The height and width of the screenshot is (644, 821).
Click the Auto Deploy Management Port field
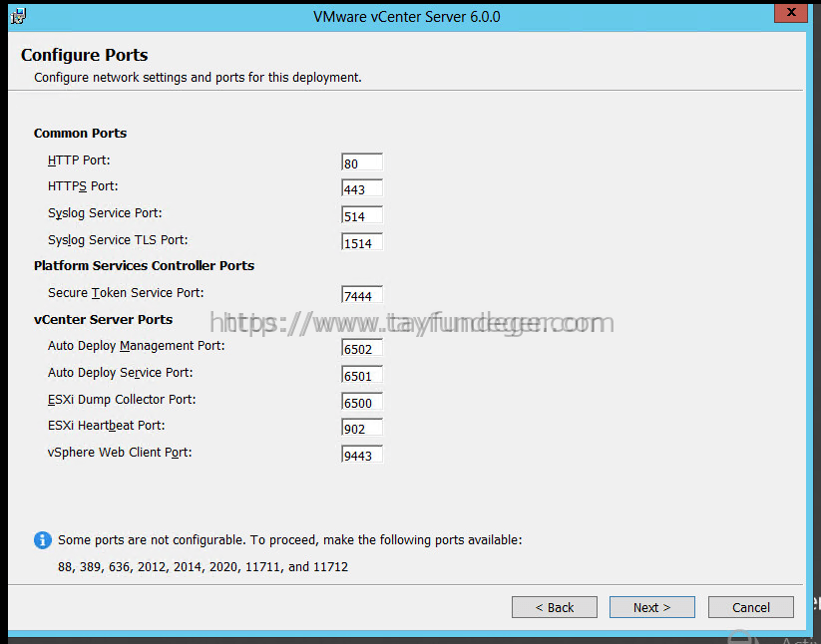[362, 348]
